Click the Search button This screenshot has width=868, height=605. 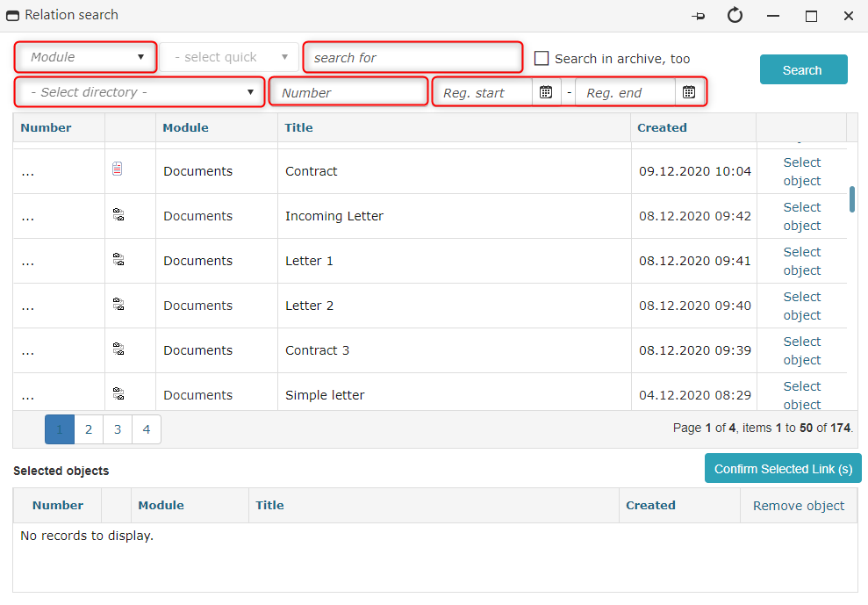803,70
